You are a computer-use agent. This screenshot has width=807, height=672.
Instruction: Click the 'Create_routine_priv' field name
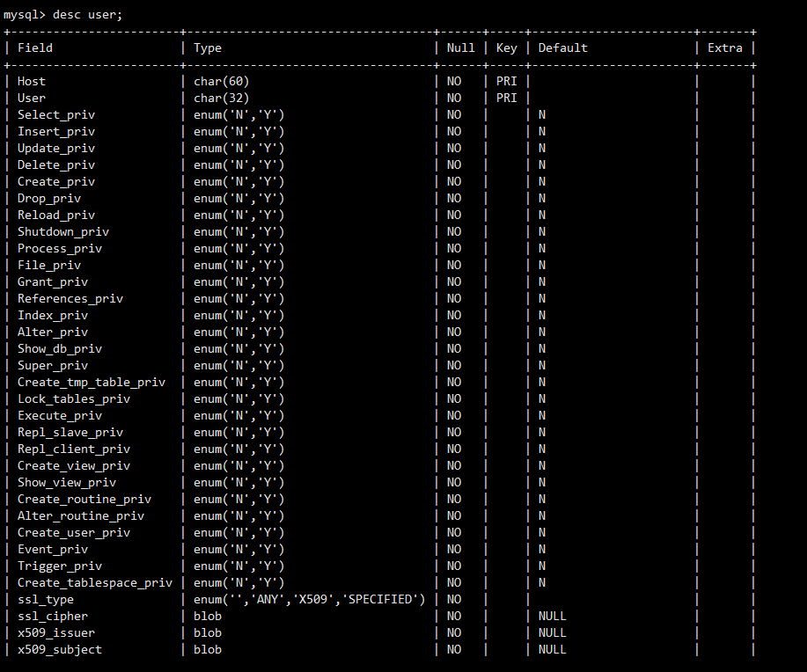(x=84, y=499)
